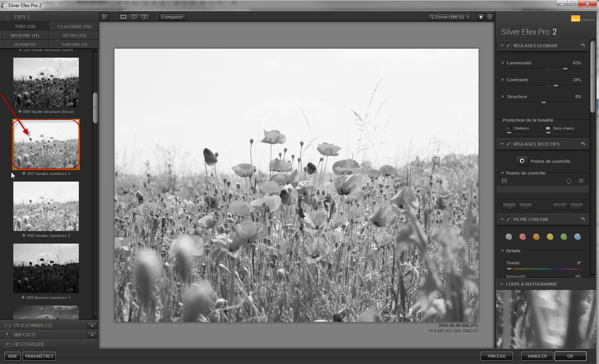Viewport: 599px width, 364px height.
Task: Switch to split preview view
Action: (x=134, y=17)
